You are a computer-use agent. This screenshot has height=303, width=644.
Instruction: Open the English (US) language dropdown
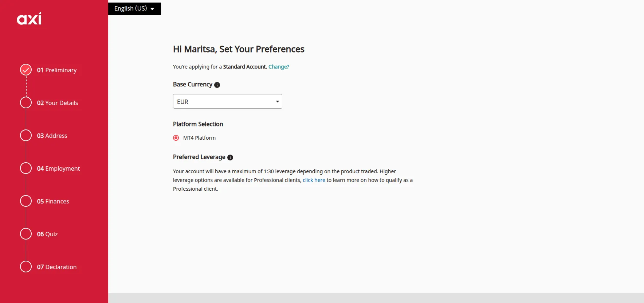click(134, 9)
